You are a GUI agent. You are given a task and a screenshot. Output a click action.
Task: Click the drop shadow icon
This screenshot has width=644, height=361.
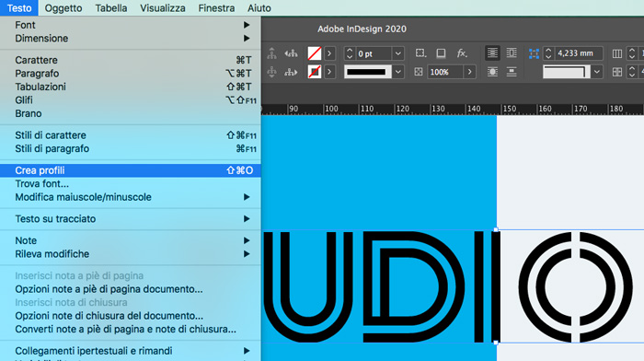(x=441, y=53)
